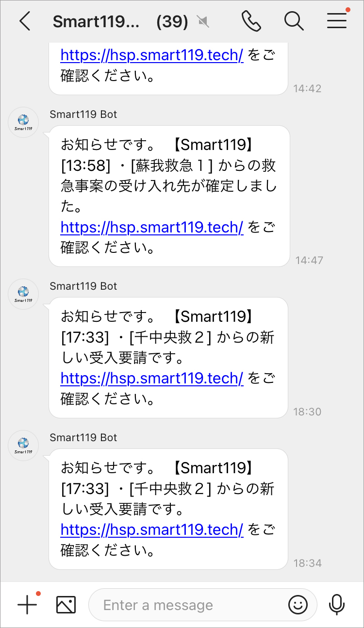
Task: Tap the muted notification speaker icon
Action: (x=203, y=21)
